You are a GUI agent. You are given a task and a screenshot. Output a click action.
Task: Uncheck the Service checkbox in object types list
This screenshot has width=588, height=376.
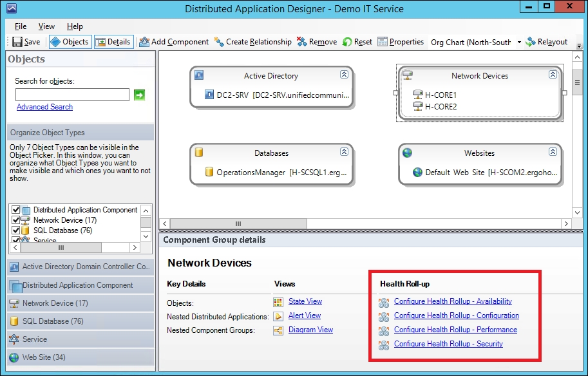[15, 240]
